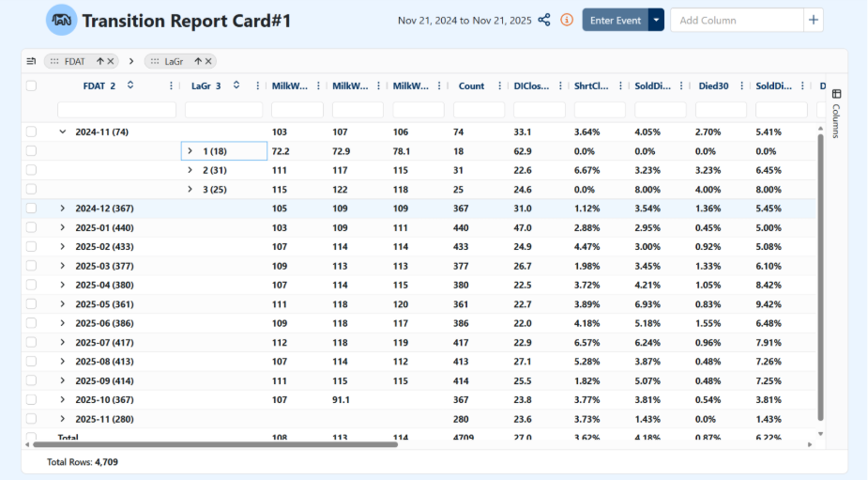The image size is (868, 480).
Task: Click the share icon beside the date range
Action: [544, 20]
